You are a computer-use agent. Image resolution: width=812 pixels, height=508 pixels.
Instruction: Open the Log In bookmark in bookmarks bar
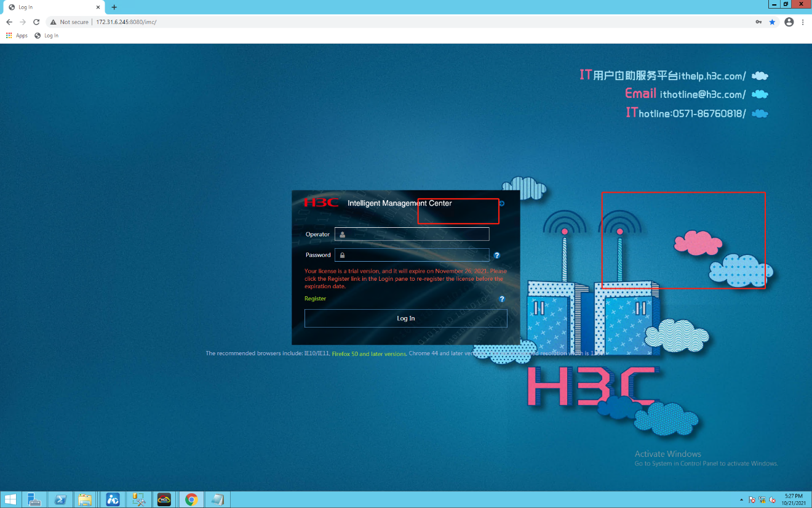click(47, 36)
